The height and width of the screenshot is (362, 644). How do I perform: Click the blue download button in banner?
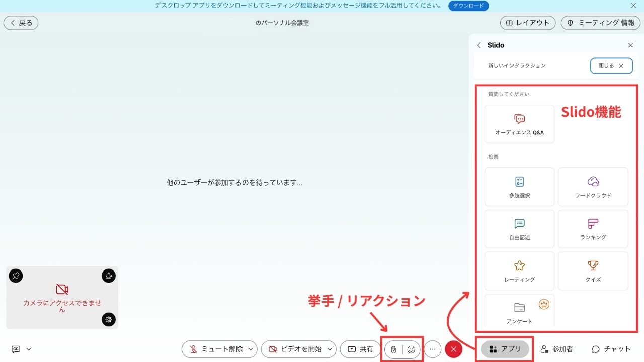(x=468, y=6)
